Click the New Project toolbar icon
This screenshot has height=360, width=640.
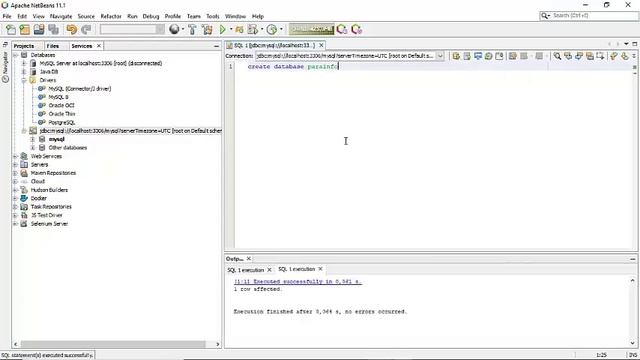pos(24,29)
